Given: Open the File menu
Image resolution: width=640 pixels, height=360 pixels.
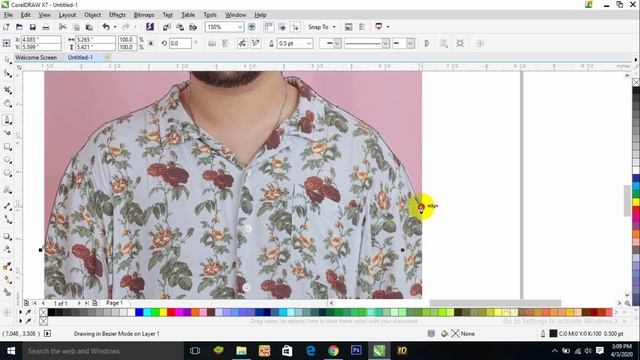Looking at the screenshot, I should click(x=8, y=15).
